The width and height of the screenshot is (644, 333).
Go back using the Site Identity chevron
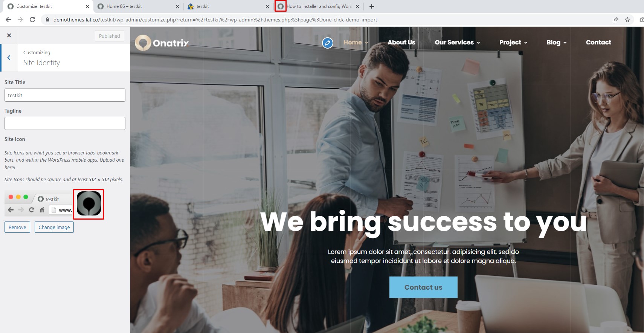9,58
